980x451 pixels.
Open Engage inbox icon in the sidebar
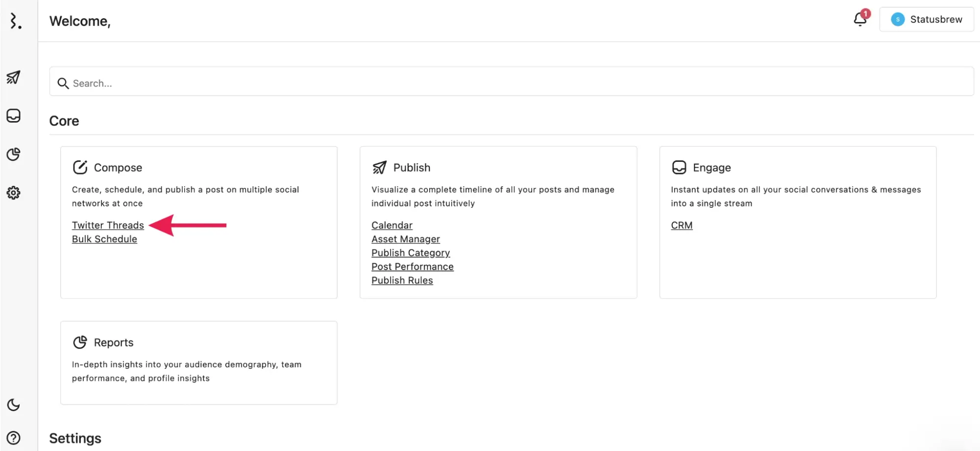(x=14, y=116)
